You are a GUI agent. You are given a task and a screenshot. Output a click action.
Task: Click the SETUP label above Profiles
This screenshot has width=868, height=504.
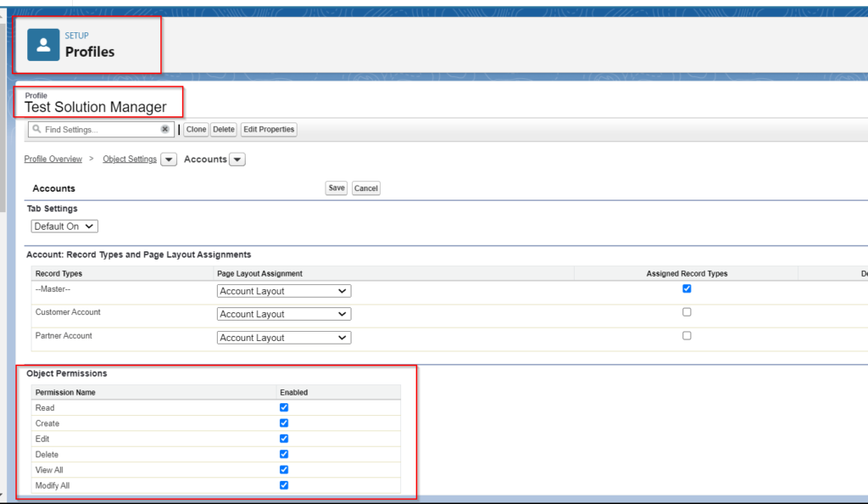[x=76, y=36]
